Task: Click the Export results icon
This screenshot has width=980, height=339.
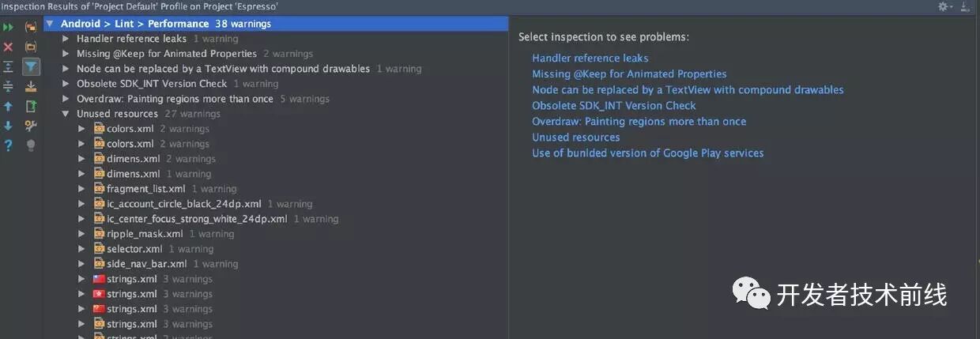Action: pos(31,86)
